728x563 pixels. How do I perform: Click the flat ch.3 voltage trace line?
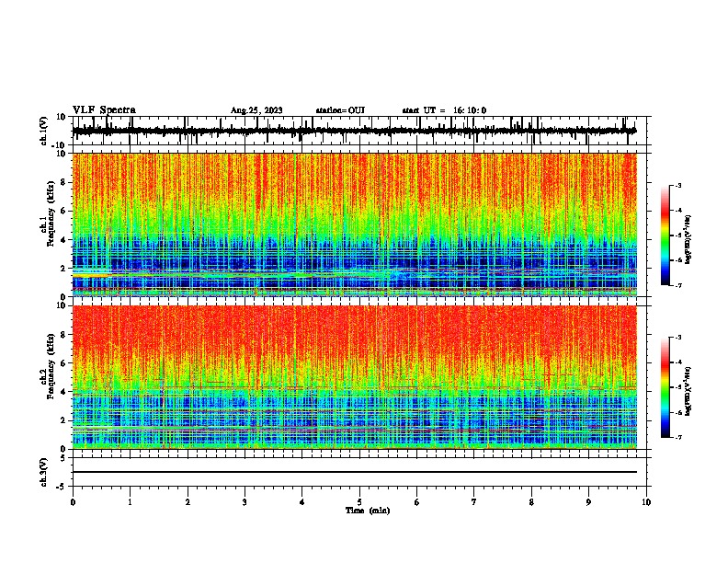click(x=355, y=472)
